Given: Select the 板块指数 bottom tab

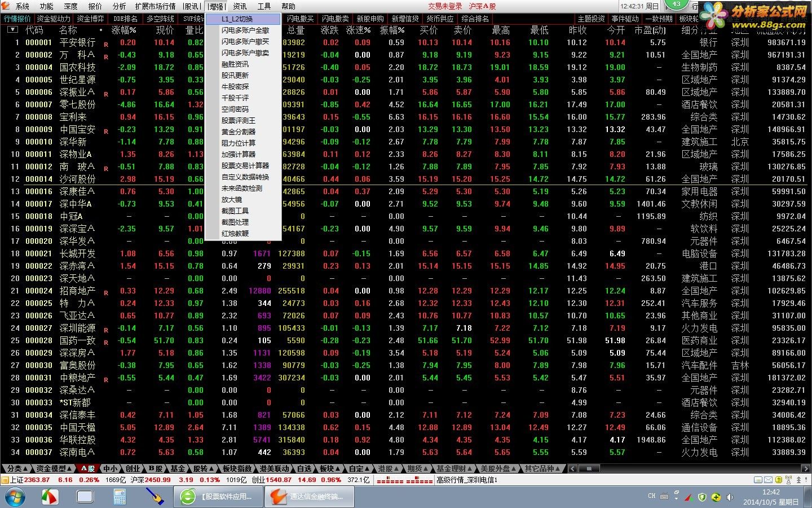Looking at the screenshot, I should pos(237,468).
